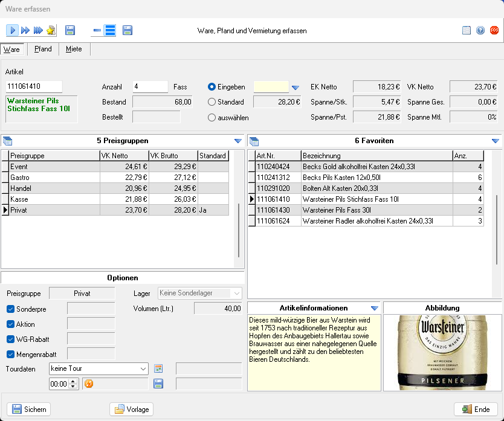Click the Art.Nr. column header
The width and height of the screenshot is (504, 421).
(278, 156)
